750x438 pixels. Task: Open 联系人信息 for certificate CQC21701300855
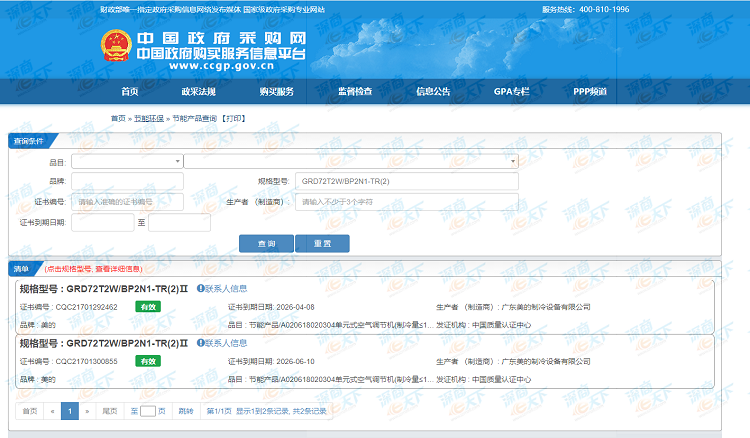[x=226, y=343]
